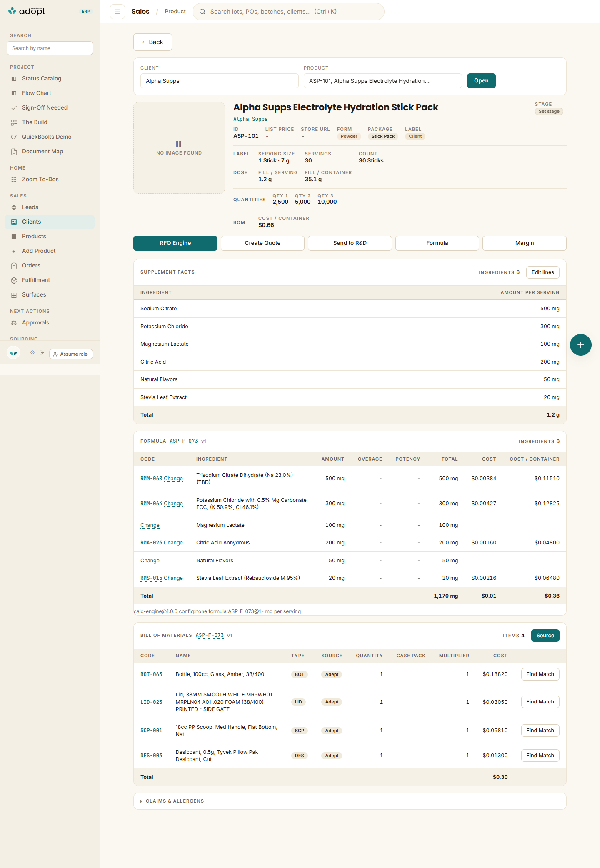Open Document Map file icon
The width and height of the screenshot is (600, 868).
coord(14,152)
